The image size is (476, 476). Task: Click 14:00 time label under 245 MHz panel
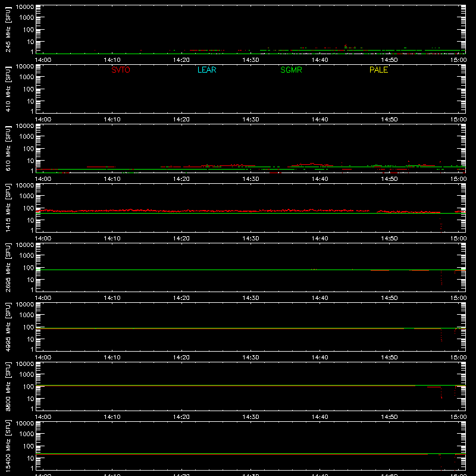[43, 60]
